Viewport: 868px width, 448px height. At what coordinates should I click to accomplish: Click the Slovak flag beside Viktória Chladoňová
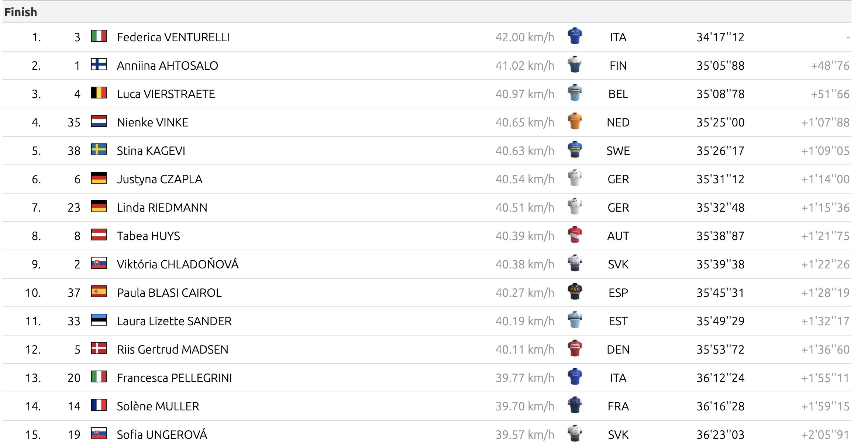coord(99,263)
